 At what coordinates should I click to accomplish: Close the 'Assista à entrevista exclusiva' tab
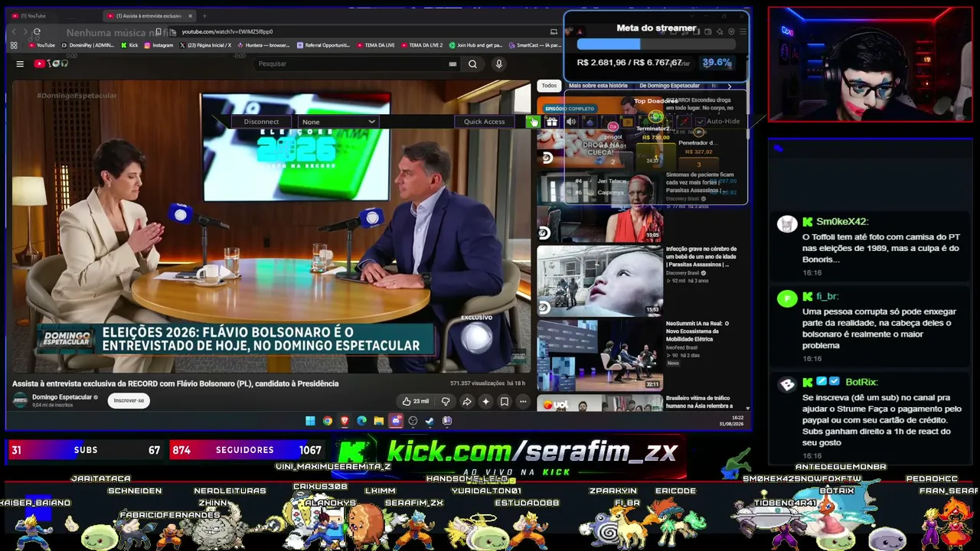pos(191,15)
